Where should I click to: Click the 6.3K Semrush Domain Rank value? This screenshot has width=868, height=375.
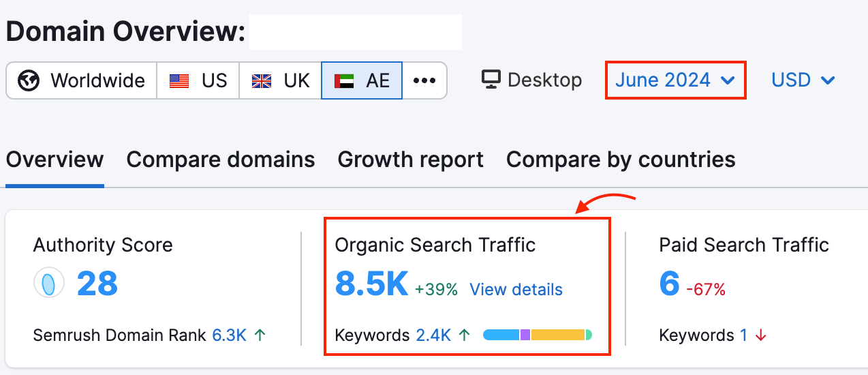(229, 335)
